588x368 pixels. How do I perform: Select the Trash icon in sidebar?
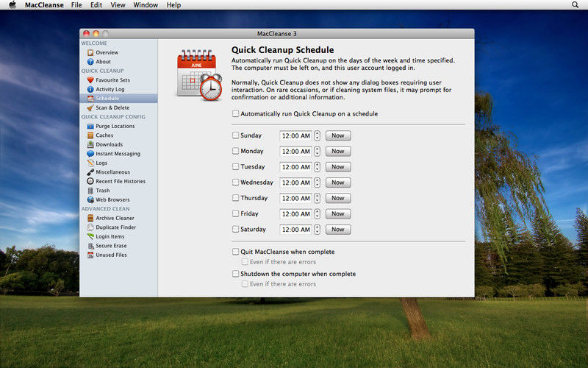(x=90, y=191)
